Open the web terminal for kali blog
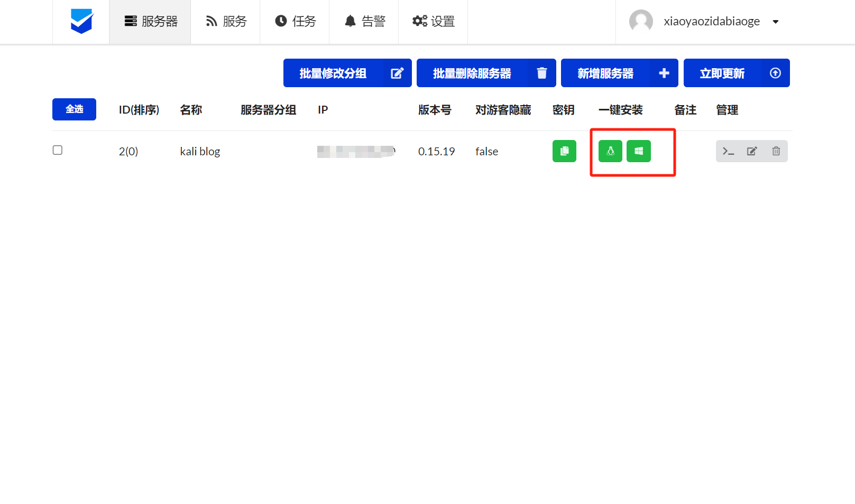Viewport: 855px width, 504px height. coord(728,152)
